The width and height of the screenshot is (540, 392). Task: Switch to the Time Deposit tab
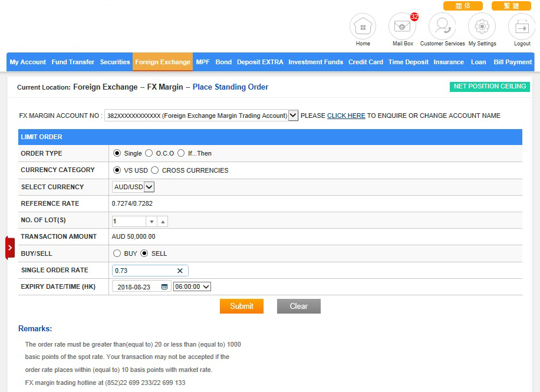408,62
